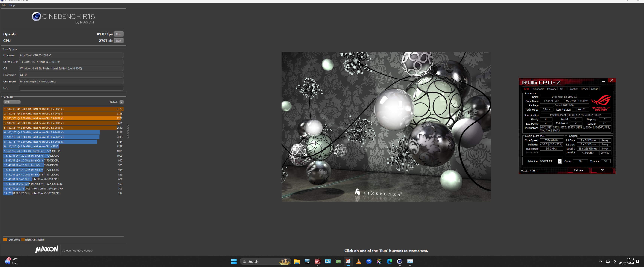Image resolution: width=644 pixels, height=267 pixels.
Task: Open File Explorer from taskbar
Action: pyautogui.click(x=297, y=262)
